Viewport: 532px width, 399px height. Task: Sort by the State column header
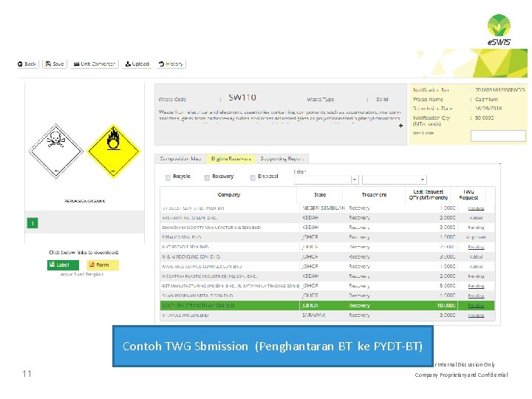pos(320,195)
